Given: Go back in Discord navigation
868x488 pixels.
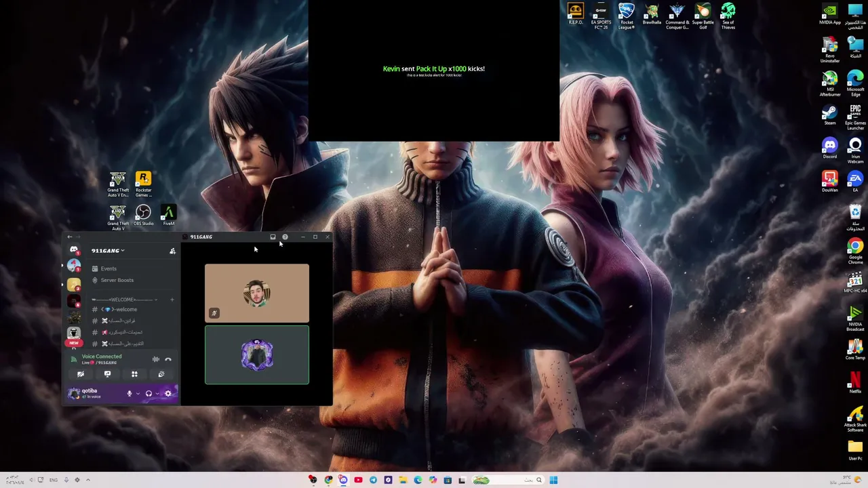Looking at the screenshot, I should 69,237.
